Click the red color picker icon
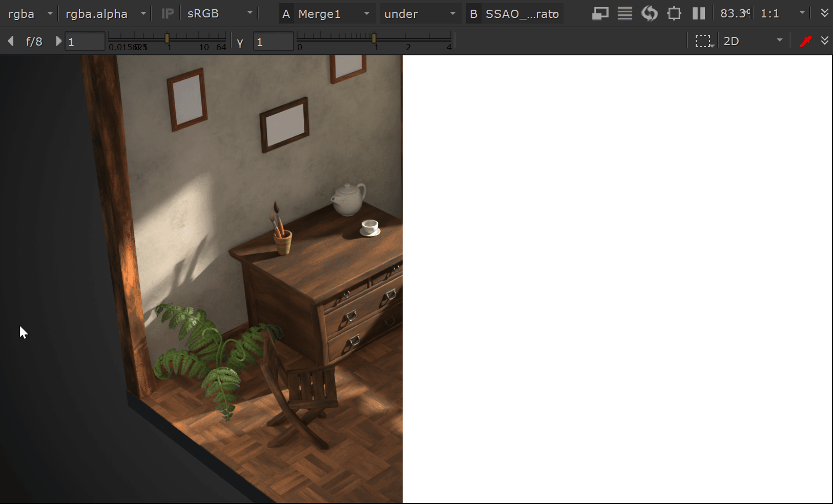The height and width of the screenshot is (504, 833). coord(805,41)
